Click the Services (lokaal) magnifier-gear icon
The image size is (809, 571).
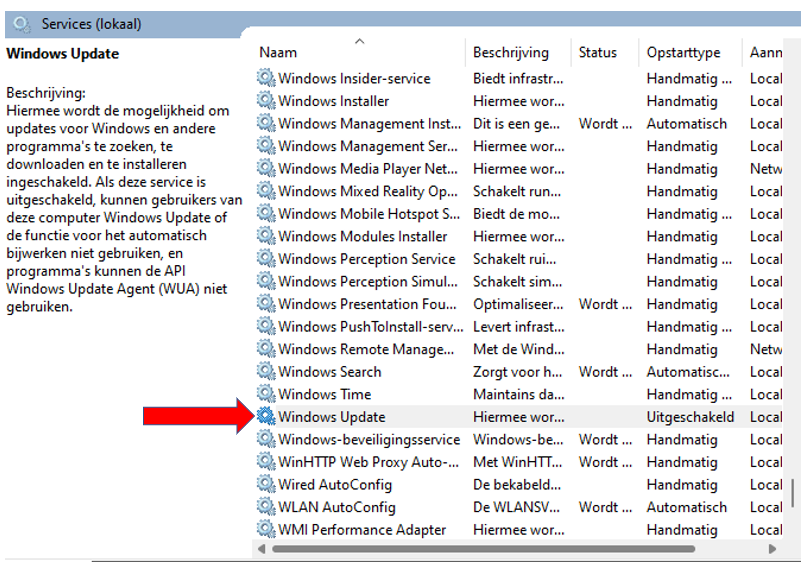pos(22,24)
